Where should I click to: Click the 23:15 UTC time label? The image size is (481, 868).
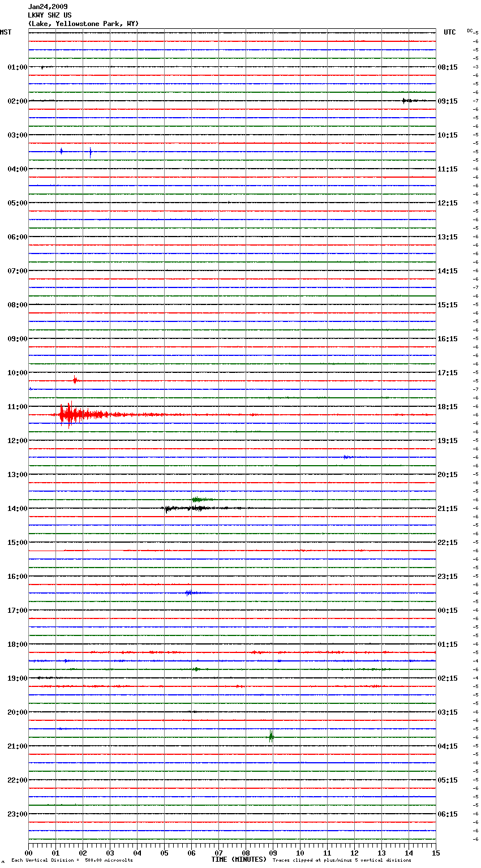pos(448,577)
